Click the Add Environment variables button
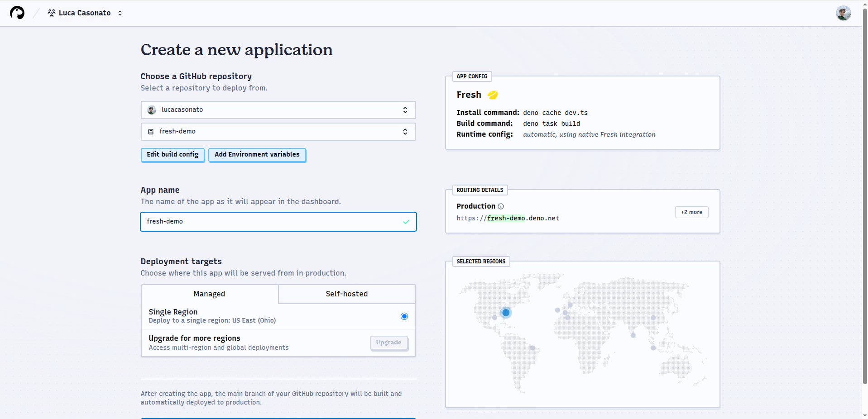 point(256,154)
